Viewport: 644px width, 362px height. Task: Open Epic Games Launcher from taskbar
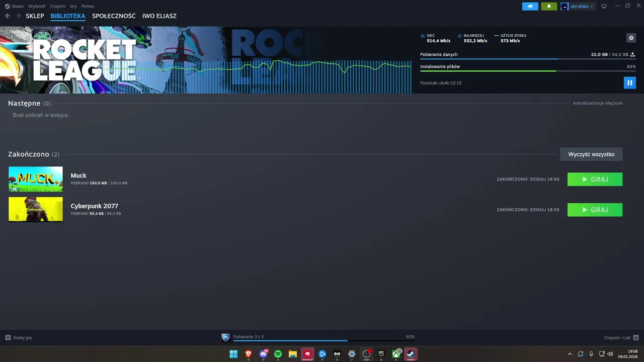(x=381, y=354)
